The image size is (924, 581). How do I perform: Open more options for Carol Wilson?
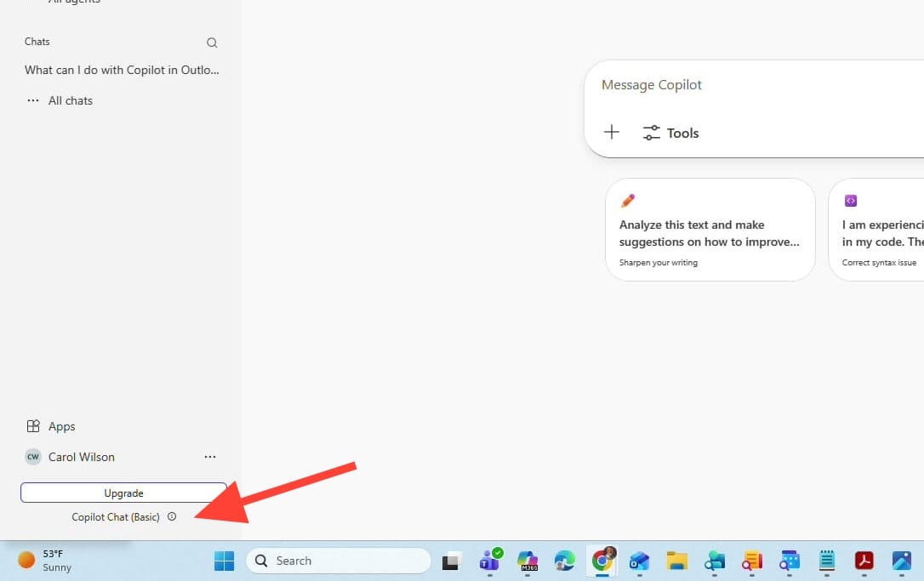[210, 457]
